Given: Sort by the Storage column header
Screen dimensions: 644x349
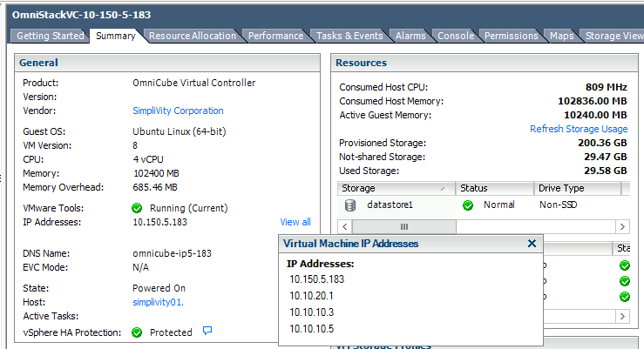Looking at the screenshot, I should (x=396, y=188).
